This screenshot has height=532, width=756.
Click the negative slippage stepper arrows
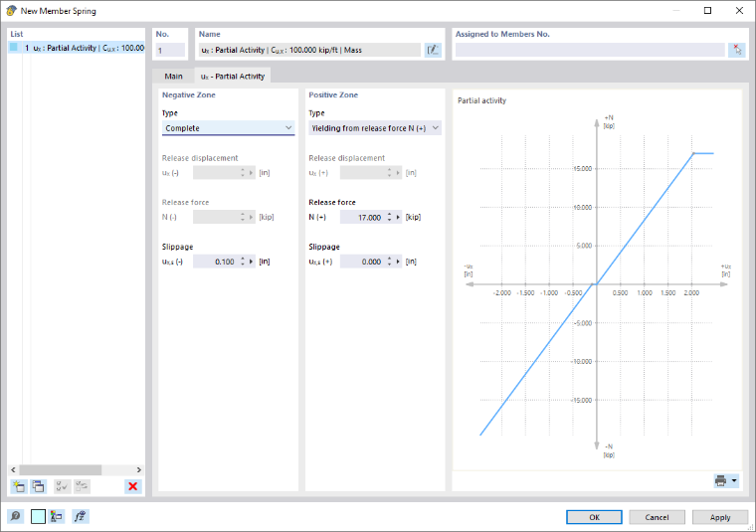click(243, 262)
